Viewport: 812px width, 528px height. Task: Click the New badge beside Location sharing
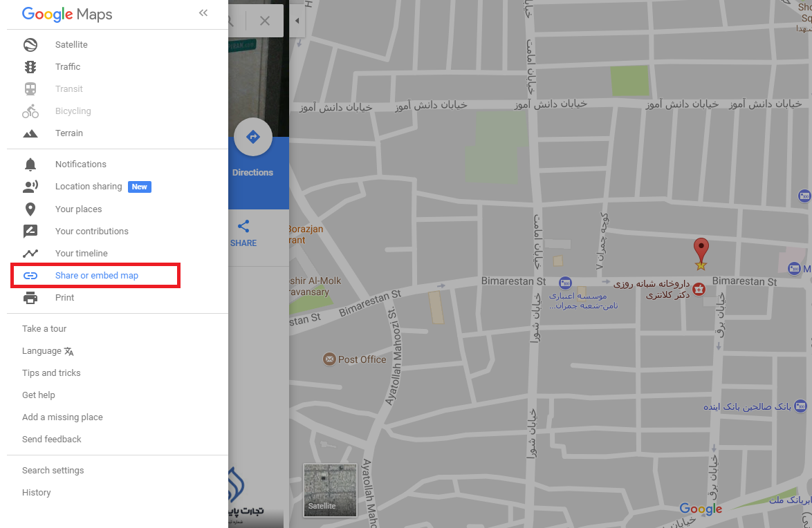tap(139, 187)
